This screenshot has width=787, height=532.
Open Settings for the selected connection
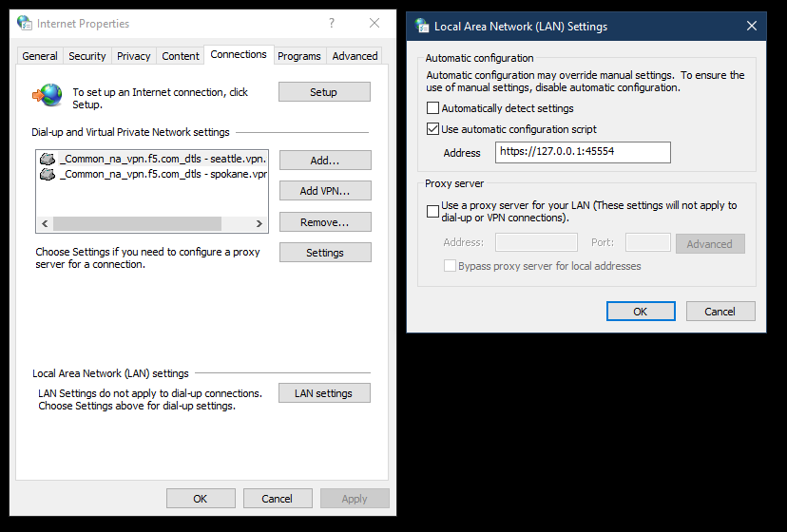pos(325,253)
